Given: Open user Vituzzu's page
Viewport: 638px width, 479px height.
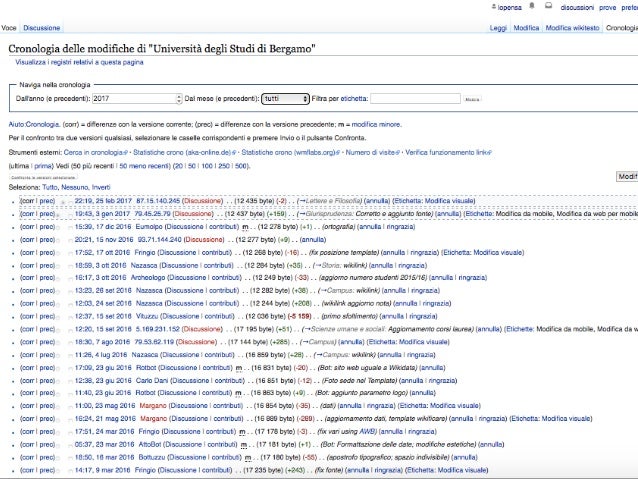Looking at the screenshot, I should click(146, 316).
